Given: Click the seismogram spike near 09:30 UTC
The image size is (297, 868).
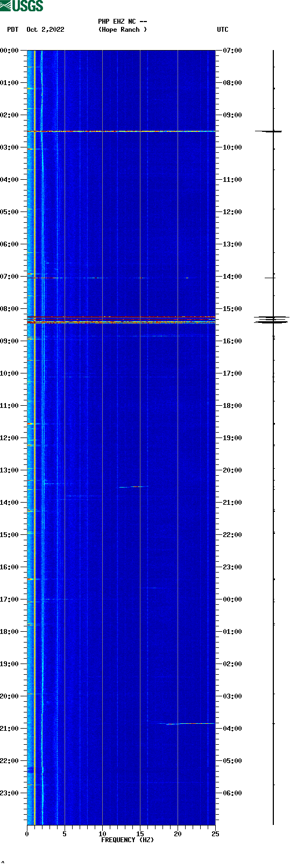Looking at the screenshot, I should pos(268,131).
